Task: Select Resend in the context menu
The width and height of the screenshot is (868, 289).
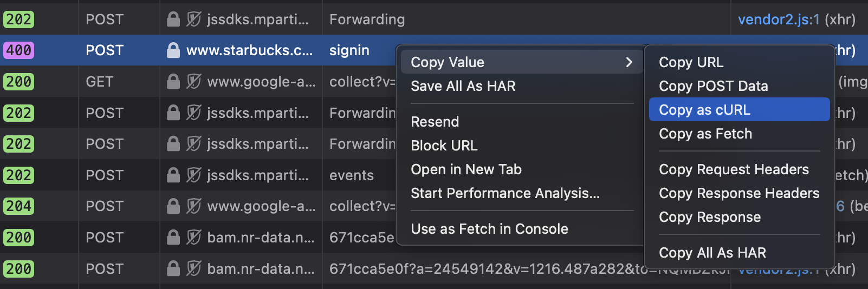Action: [435, 122]
